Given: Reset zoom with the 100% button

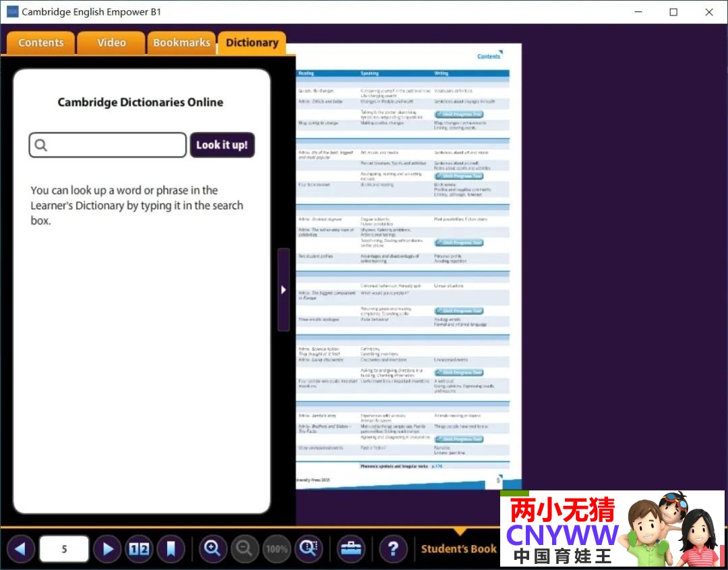Looking at the screenshot, I should coord(276,549).
